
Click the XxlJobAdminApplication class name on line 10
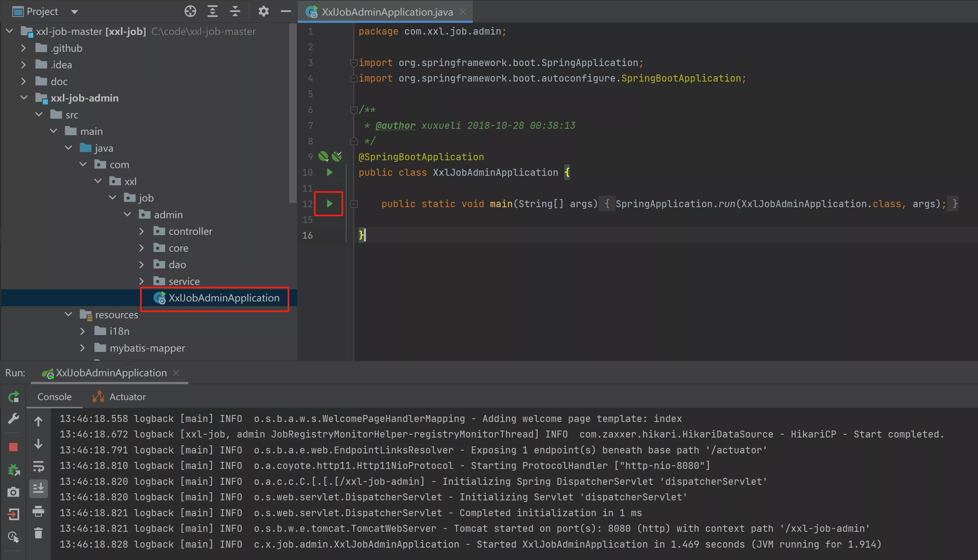click(495, 172)
